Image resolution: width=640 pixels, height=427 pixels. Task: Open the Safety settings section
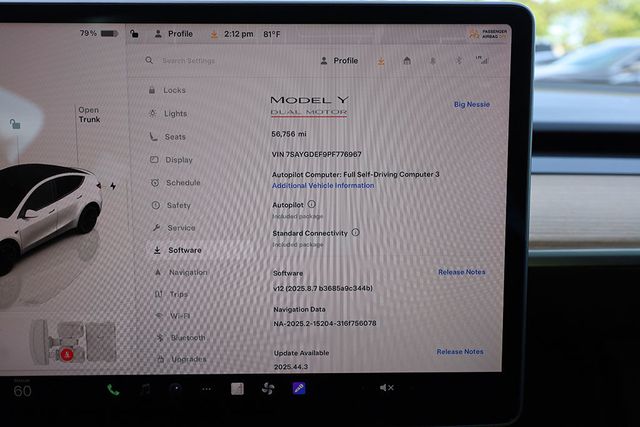coord(178,205)
